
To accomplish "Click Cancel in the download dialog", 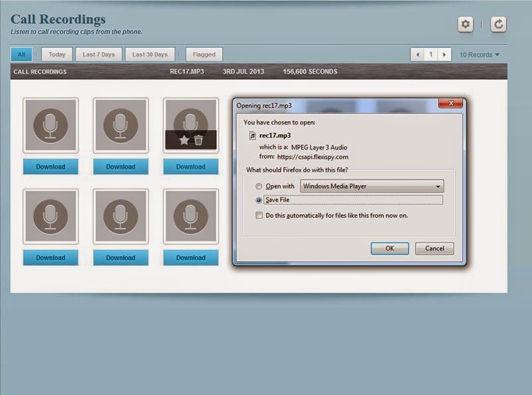I will point(434,249).
